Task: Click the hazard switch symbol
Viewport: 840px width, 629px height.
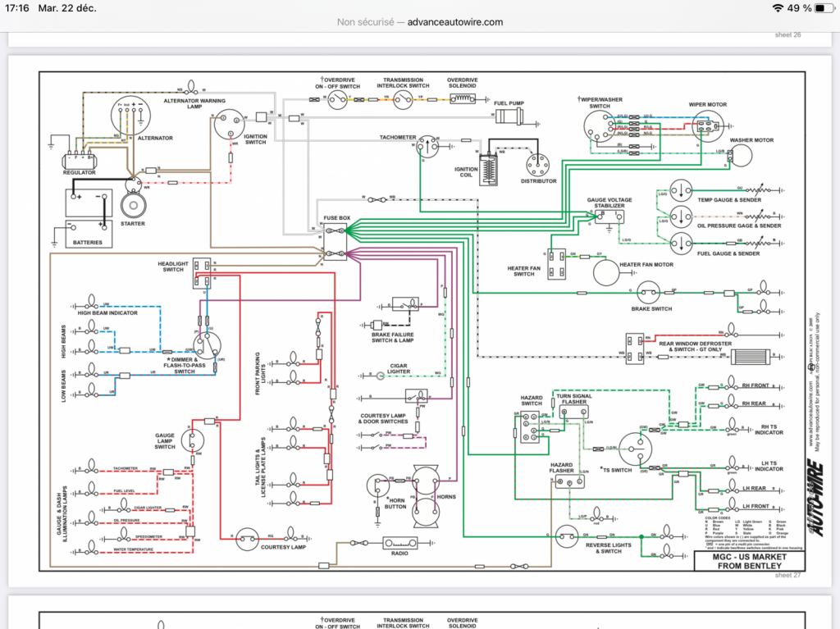Action: (531, 426)
